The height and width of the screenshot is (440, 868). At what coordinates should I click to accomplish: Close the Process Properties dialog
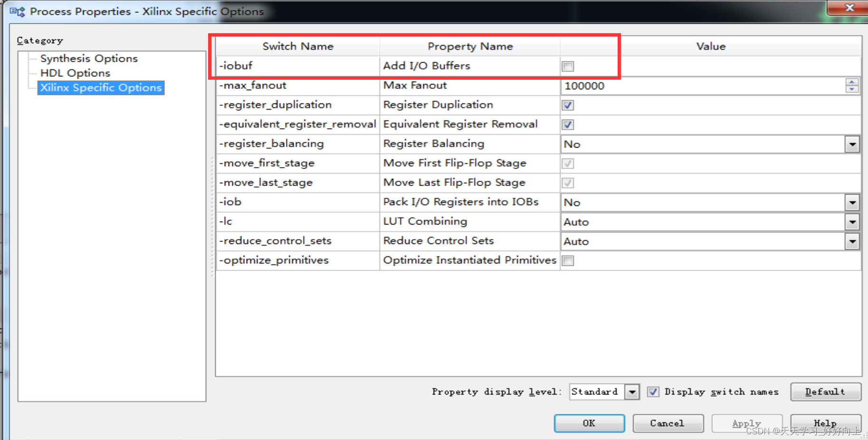pyautogui.click(x=849, y=8)
